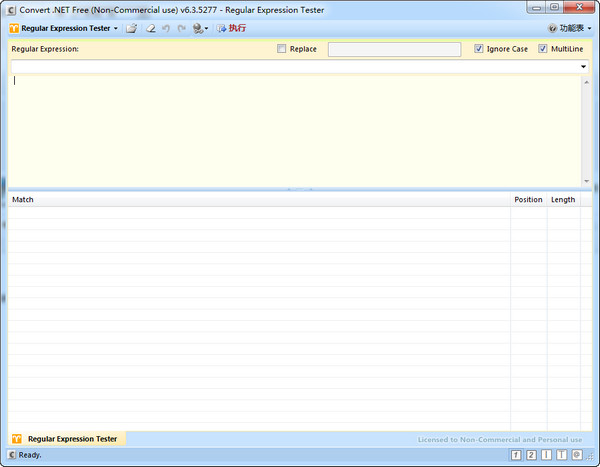
Task: Expand the regular expression history combo box
Action: [x=583, y=67]
